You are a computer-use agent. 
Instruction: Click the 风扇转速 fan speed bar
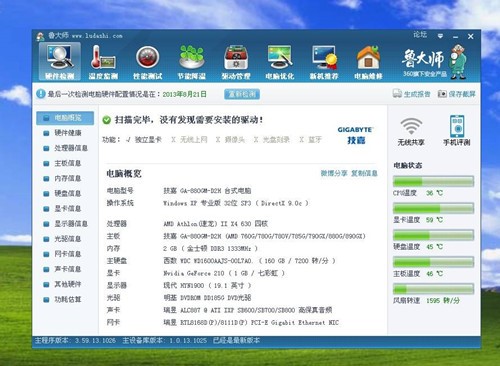click(x=433, y=289)
